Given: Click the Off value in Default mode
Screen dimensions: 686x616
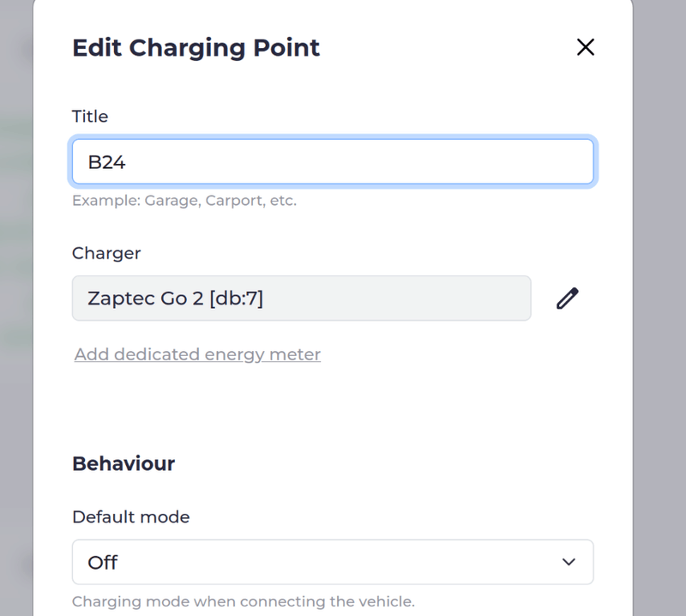Looking at the screenshot, I should click(x=103, y=563).
